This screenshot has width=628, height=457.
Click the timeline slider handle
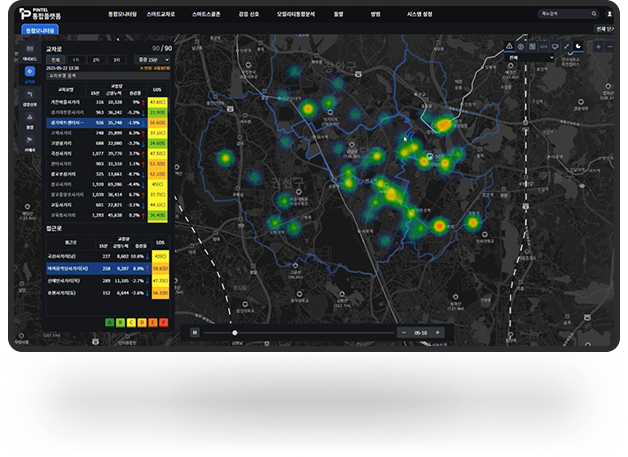click(x=234, y=332)
